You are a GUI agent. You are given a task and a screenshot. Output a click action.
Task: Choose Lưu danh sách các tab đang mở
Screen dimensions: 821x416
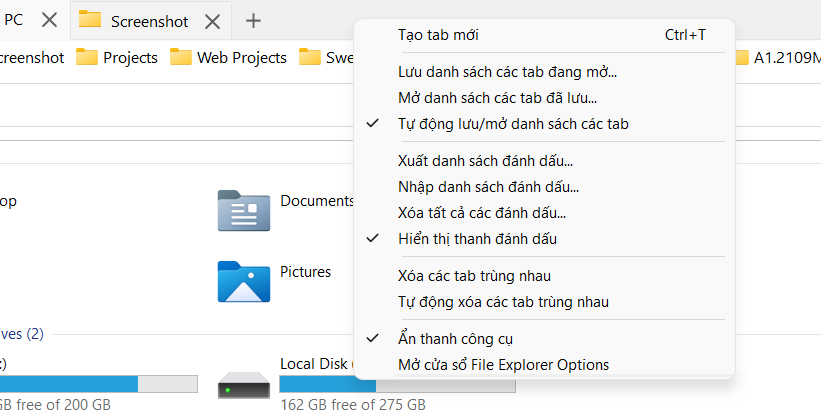coord(507,72)
